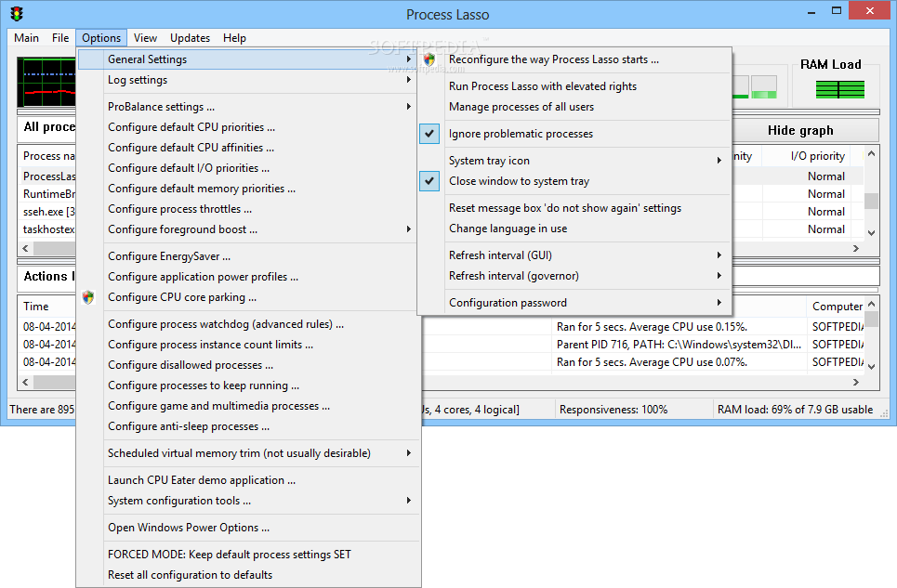This screenshot has height=588, width=897.
Task: Expand System tray icon submenu arrow
Action: point(719,161)
